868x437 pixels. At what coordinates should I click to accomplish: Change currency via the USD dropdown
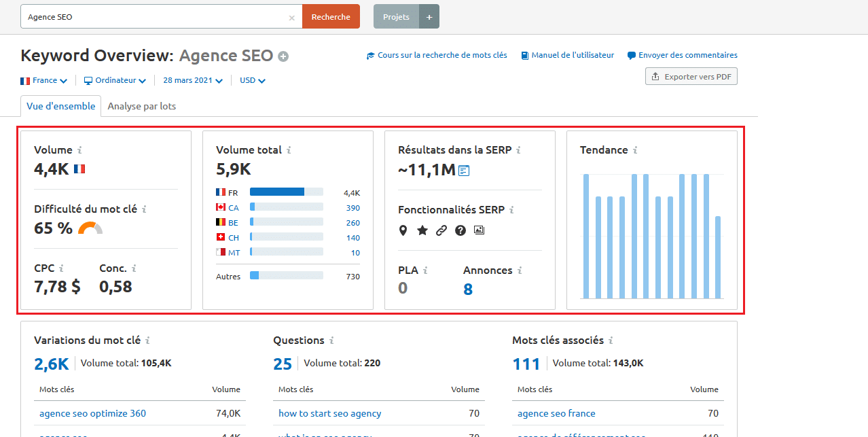click(252, 80)
